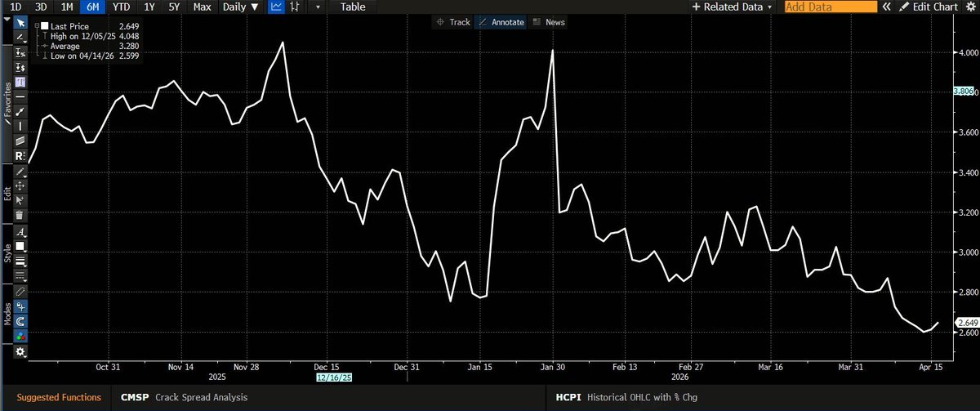
Task: Toggle the crosshair mode icon
Action: tap(20, 306)
